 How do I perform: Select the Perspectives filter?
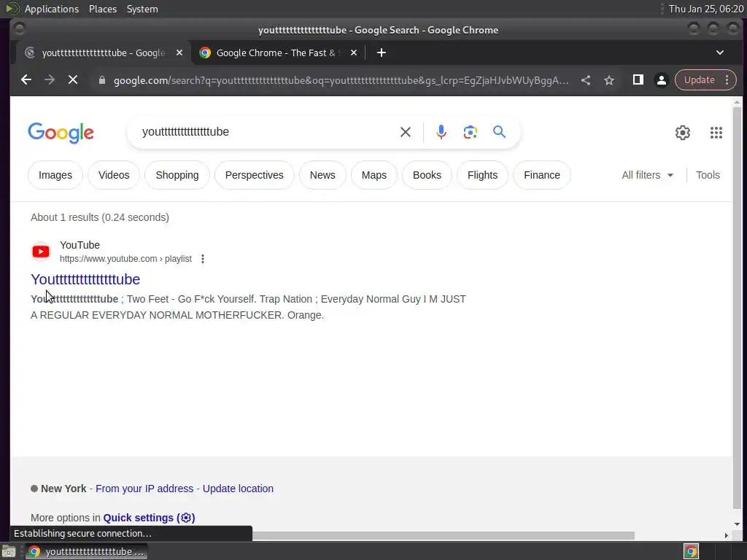point(255,175)
